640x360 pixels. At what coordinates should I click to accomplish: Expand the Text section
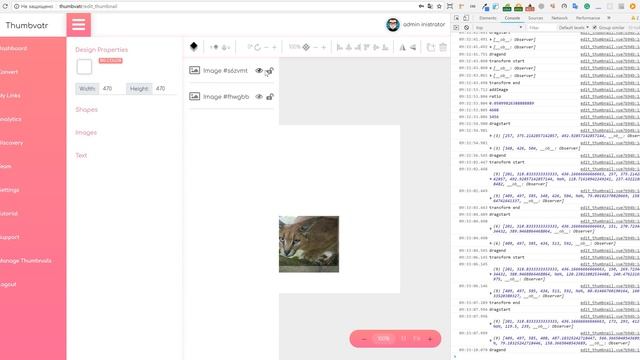tap(81, 155)
